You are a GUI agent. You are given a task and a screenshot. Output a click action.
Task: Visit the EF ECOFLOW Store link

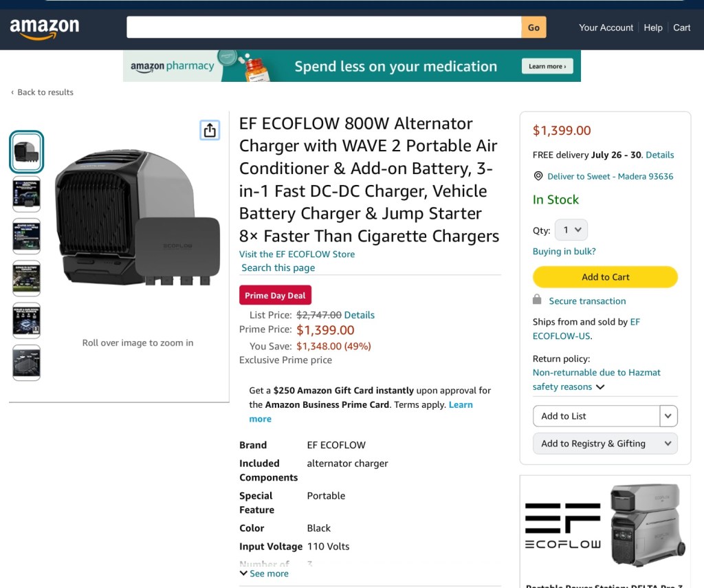tap(297, 254)
